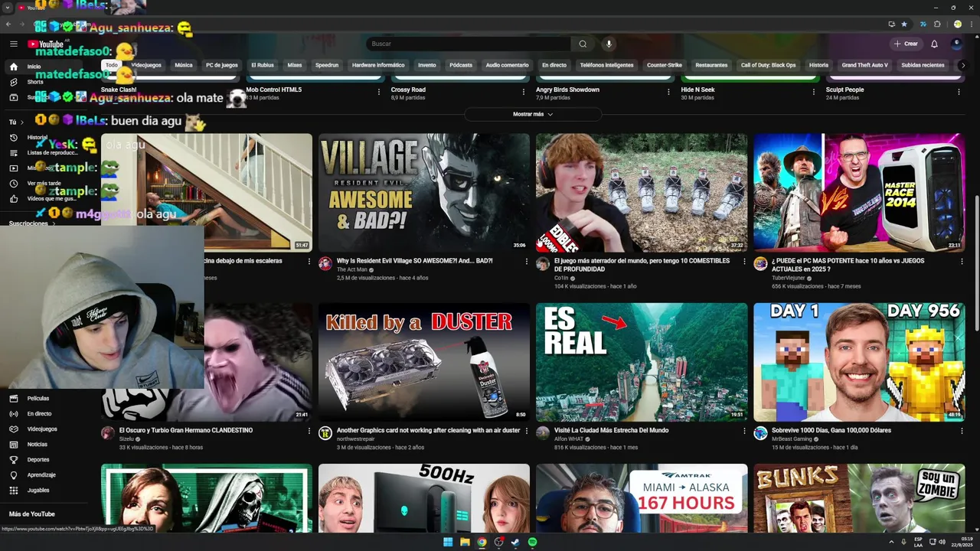Open the 500Hz monitor video thumbnail
Screen dimensions: 980x551
pyautogui.click(x=424, y=498)
